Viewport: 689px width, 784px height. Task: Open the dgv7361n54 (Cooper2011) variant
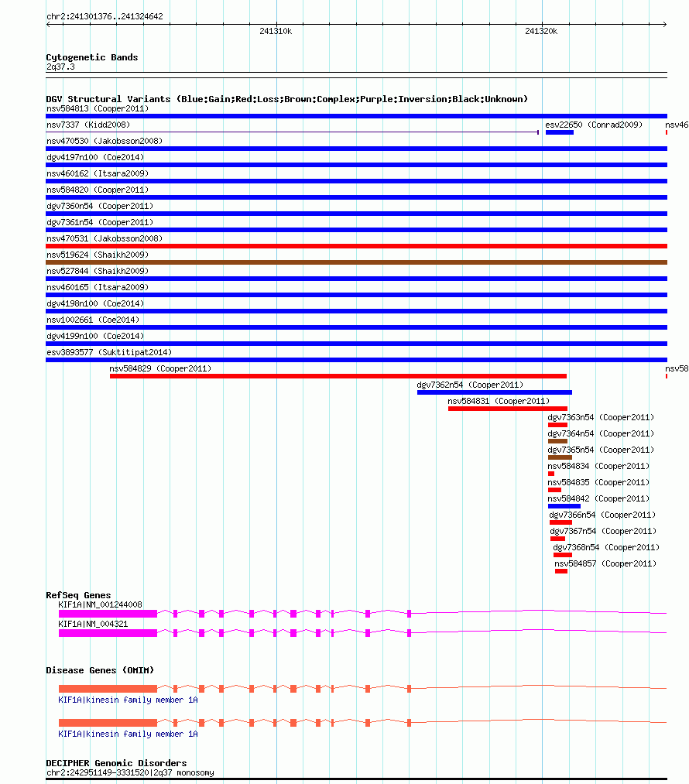[100, 222]
